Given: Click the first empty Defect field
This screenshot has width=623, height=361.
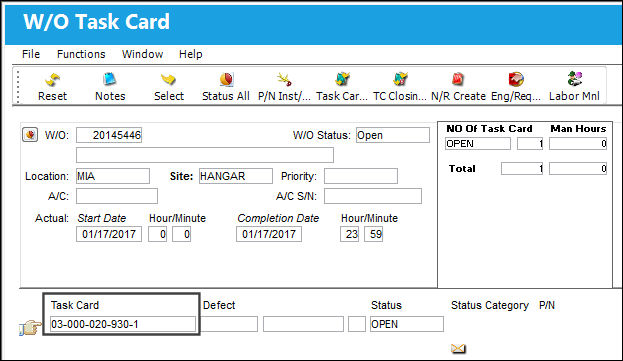Looking at the screenshot, I should click(x=230, y=324).
